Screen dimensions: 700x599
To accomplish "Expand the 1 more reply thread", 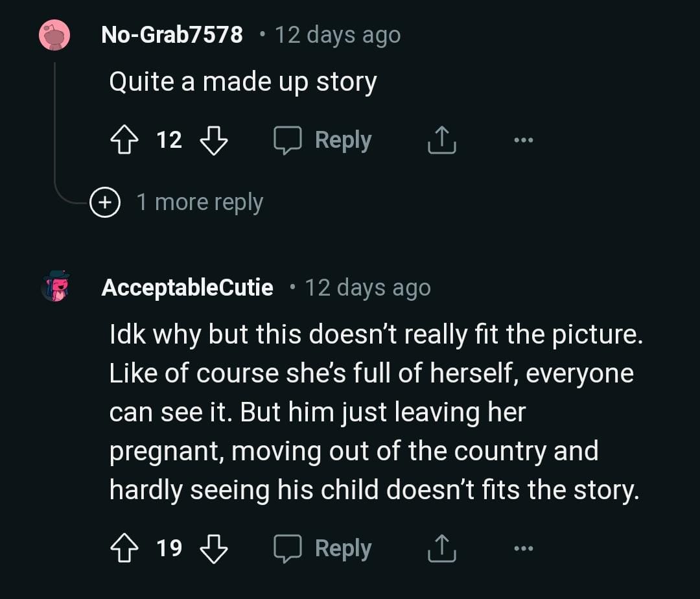I will (199, 202).
